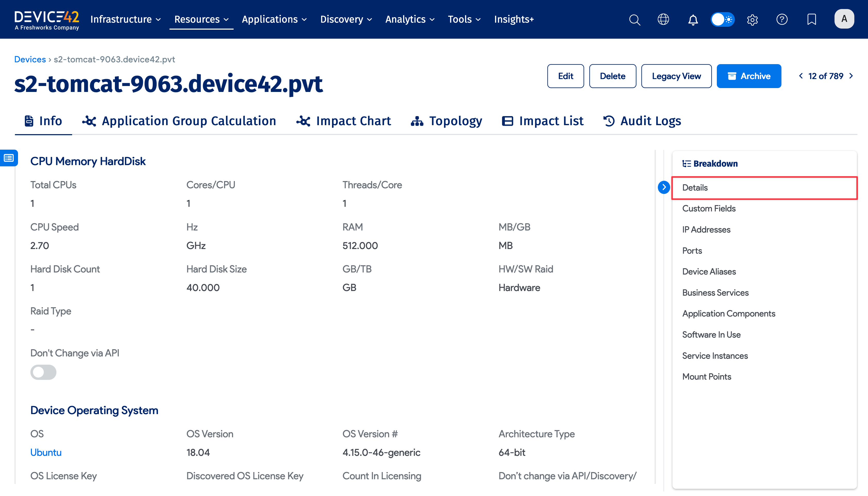The image size is (868, 496).
Task: Select the Archive button with trash icon
Action: [749, 76]
